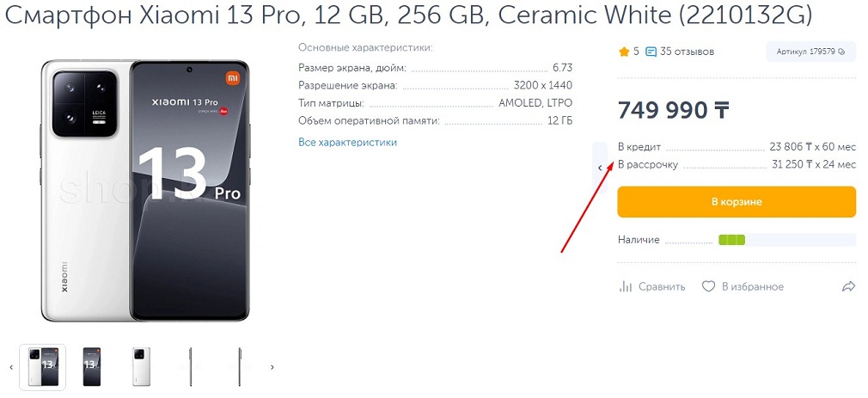This screenshot has width=868, height=398.
Task: Expand side panel with left chevron
Action: (600, 168)
